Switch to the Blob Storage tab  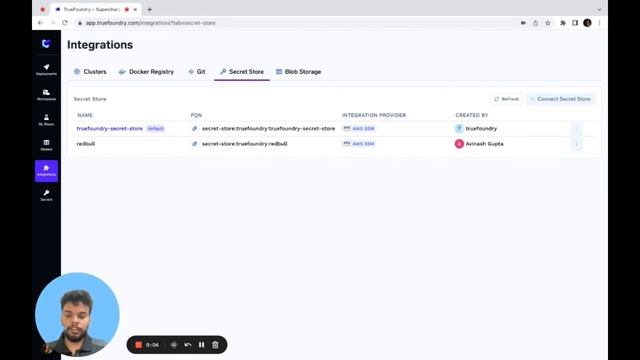point(298,71)
